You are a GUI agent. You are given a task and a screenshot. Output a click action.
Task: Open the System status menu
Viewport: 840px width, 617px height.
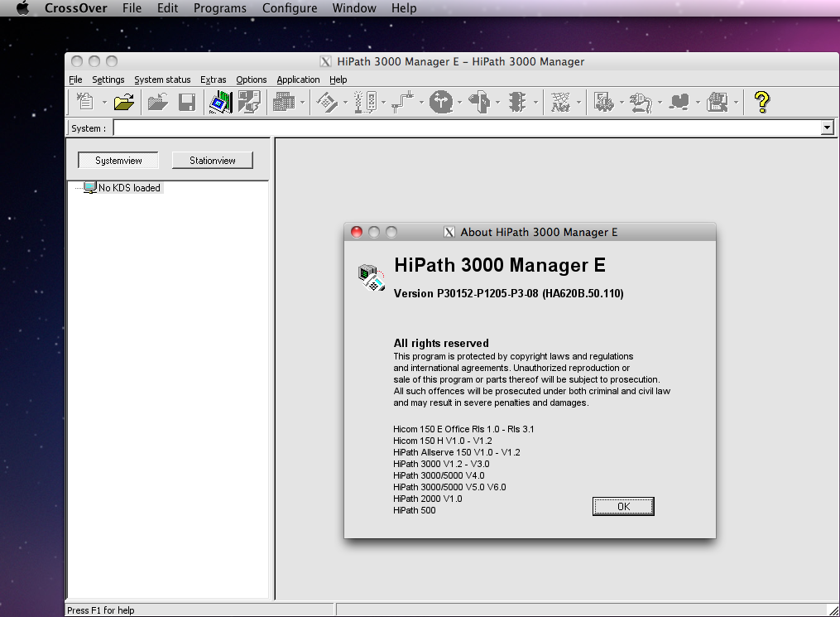pos(162,80)
